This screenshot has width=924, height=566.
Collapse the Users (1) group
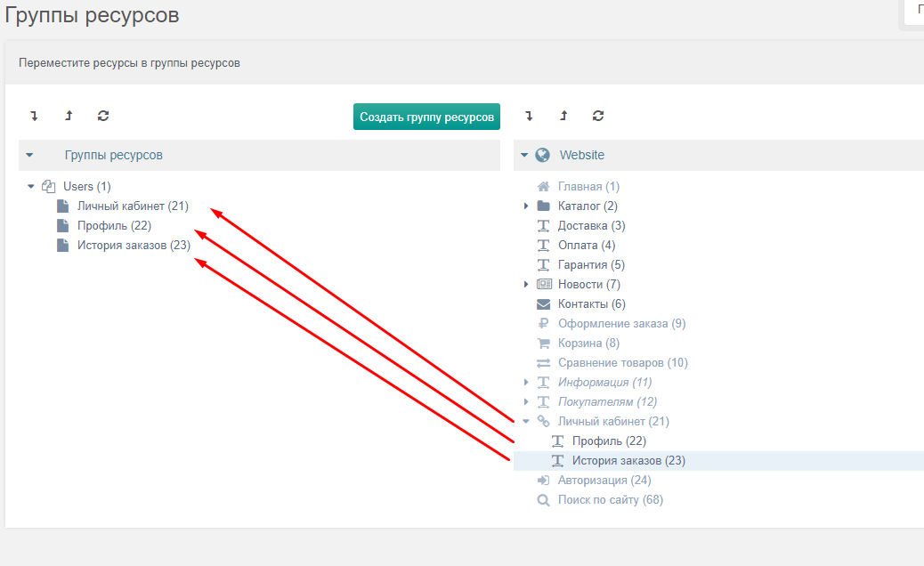pos(30,187)
